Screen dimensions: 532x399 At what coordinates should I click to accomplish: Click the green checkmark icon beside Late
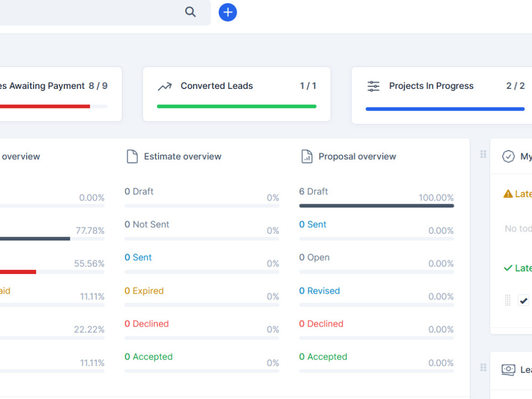click(x=508, y=268)
